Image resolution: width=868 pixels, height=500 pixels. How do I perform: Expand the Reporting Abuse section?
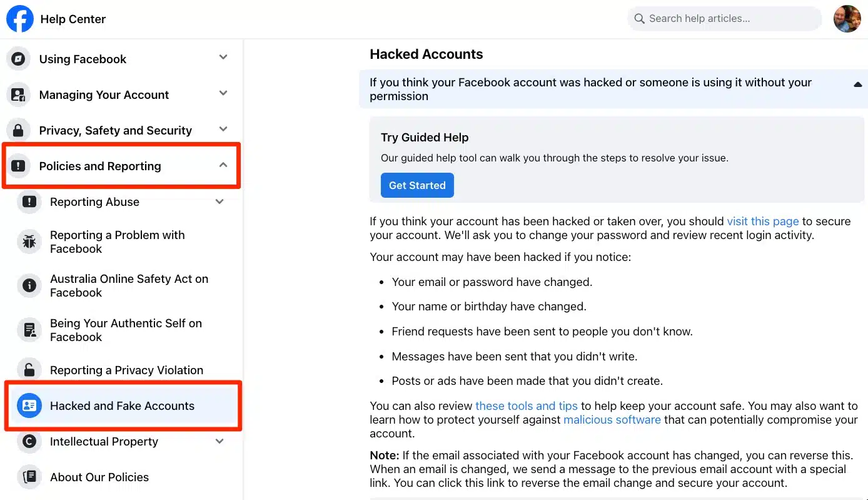(220, 202)
